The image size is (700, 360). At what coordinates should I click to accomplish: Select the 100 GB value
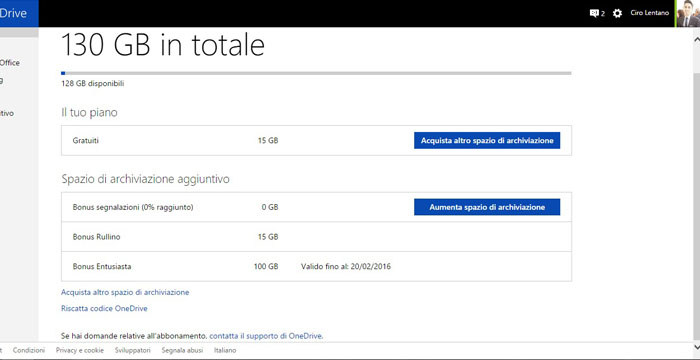[266, 267]
